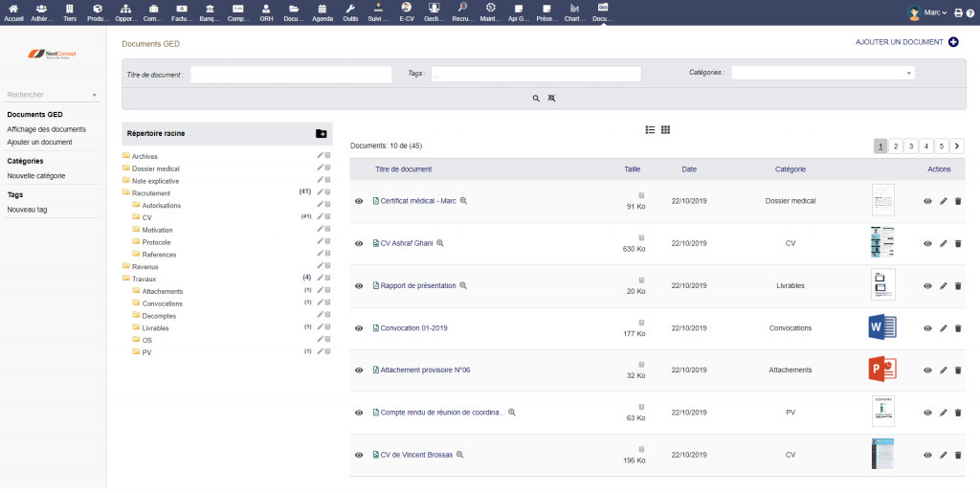Switch to list view of documents
The image size is (980, 493).
tap(650, 129)
